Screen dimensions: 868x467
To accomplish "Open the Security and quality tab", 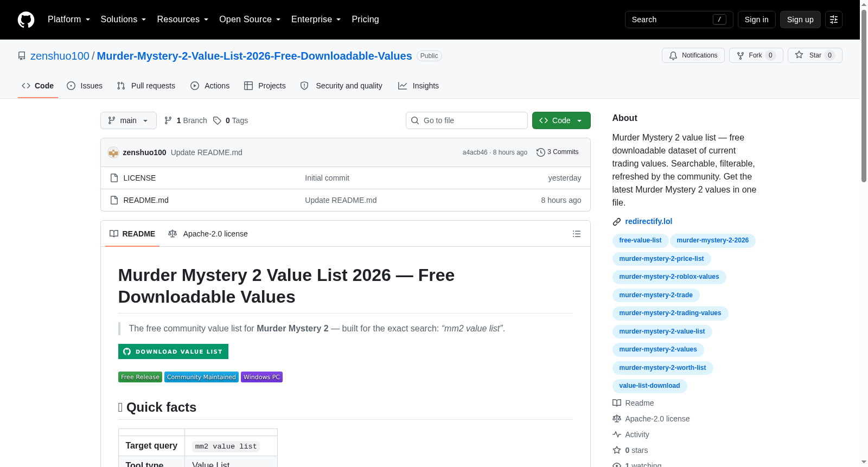I will 341,86.
